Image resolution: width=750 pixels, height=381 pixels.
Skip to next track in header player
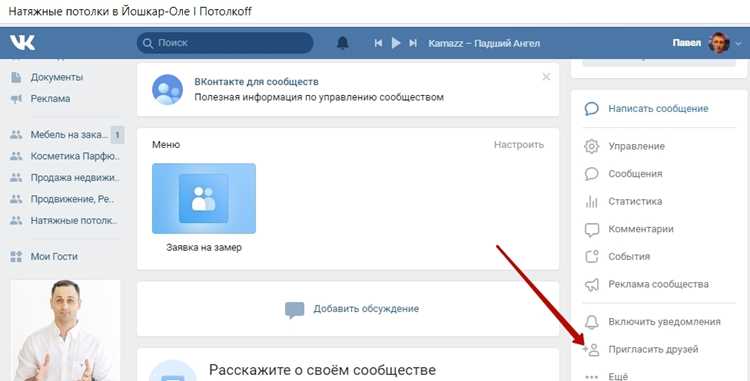pos(413,43)
